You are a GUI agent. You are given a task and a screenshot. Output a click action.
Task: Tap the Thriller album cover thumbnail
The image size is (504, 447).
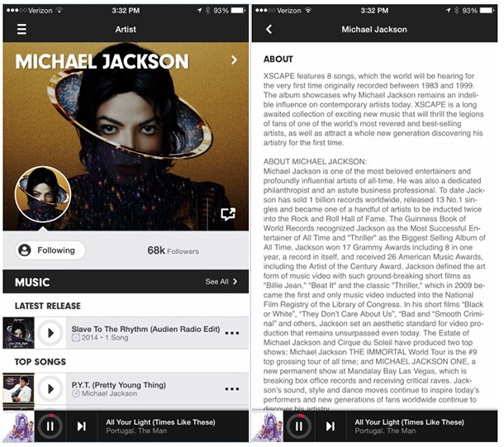[x=18, y=389]
